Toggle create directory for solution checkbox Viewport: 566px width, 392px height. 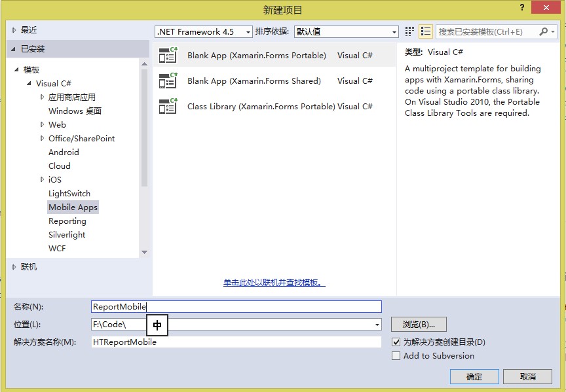pyautogui.click(x=396, y=342)
